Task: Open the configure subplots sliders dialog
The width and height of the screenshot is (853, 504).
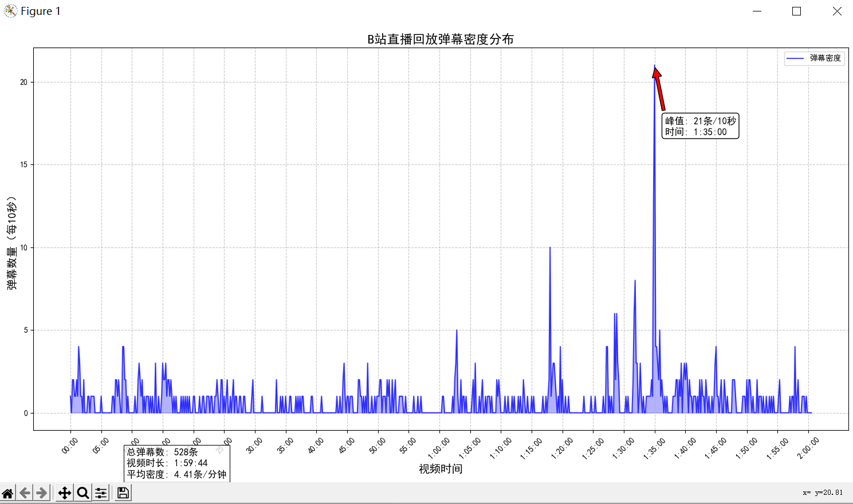Action: [101, 493]
